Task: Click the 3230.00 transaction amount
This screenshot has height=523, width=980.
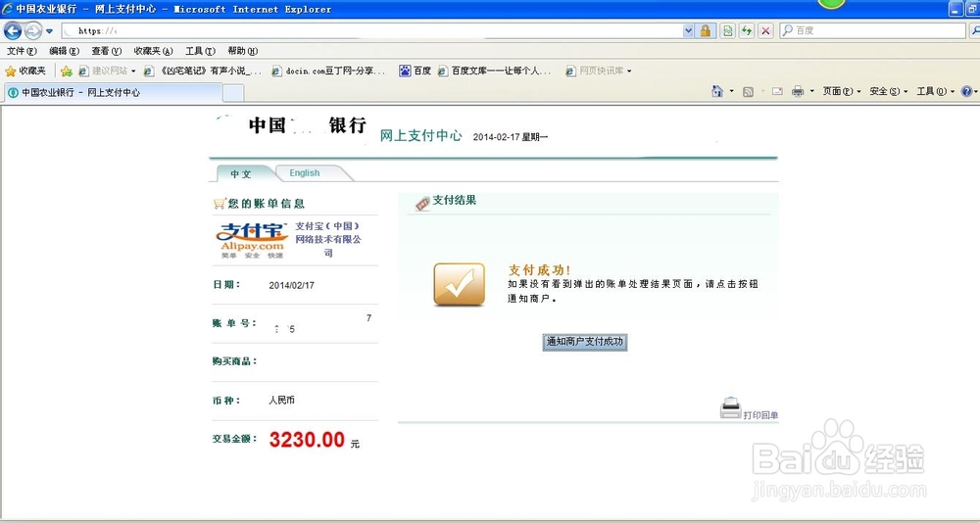Action: (307, 440)
